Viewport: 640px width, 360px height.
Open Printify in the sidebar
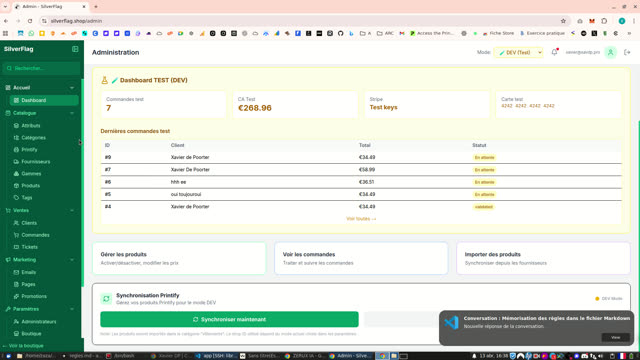29,150
